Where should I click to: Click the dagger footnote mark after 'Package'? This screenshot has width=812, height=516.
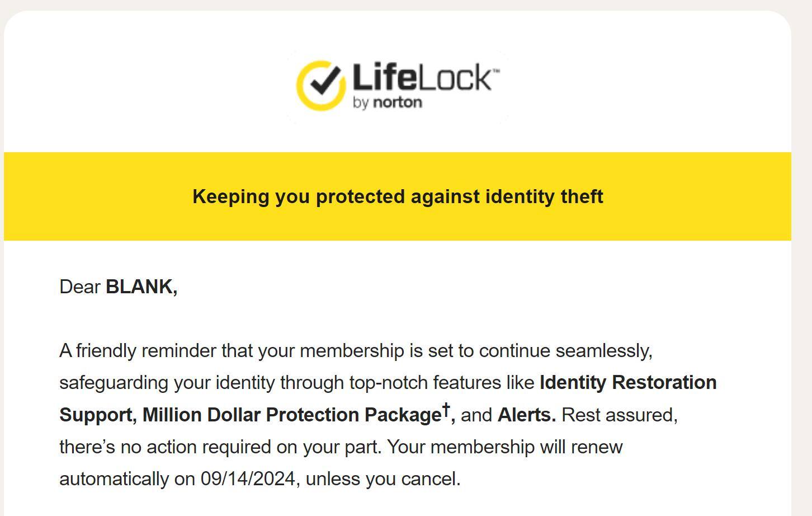click(446, 409)
